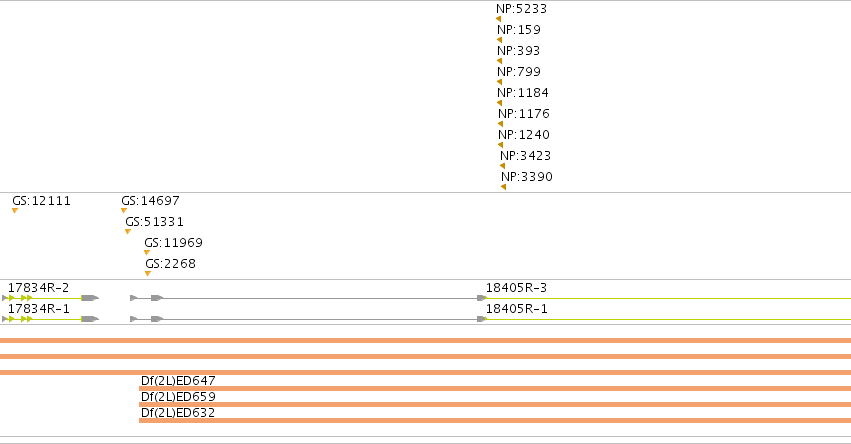Select the NP:3423 label

pyautogui.click(x=526, y=156)
